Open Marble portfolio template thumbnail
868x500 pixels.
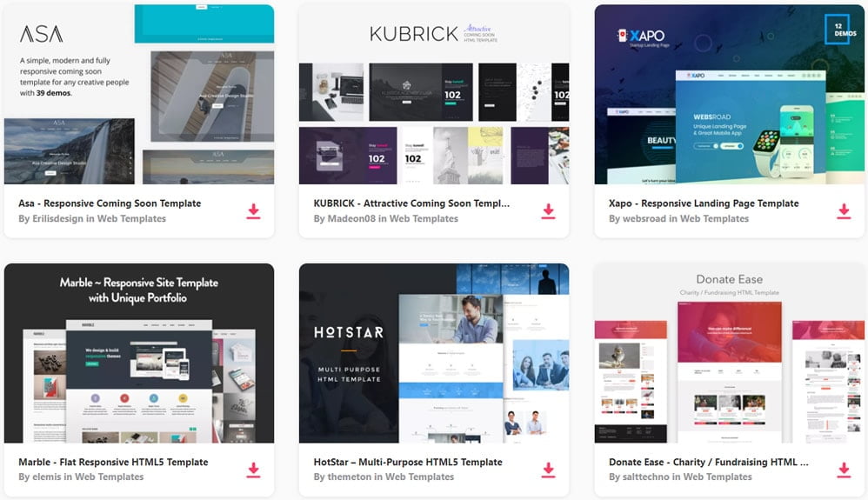tap(139, 353)
